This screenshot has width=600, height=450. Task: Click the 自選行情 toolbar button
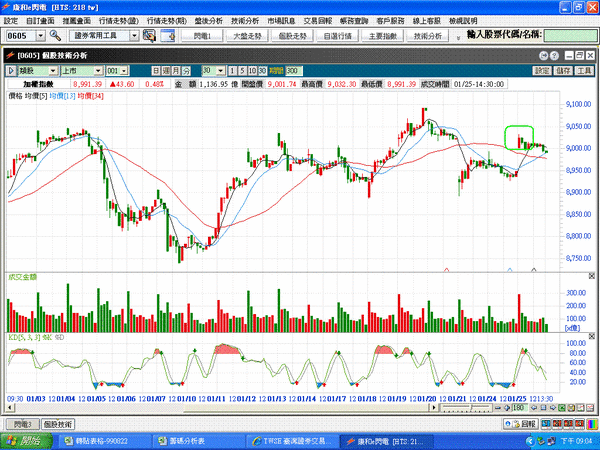338,36
